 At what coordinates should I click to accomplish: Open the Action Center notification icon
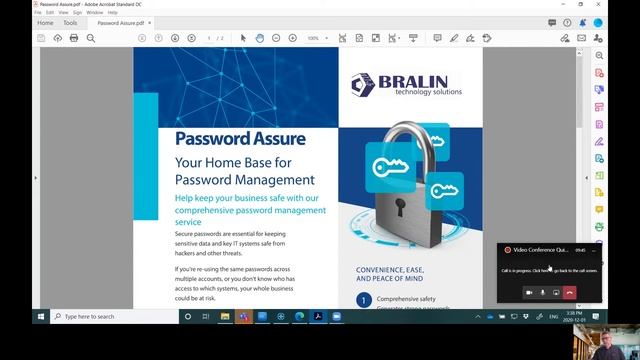(596, 316)
